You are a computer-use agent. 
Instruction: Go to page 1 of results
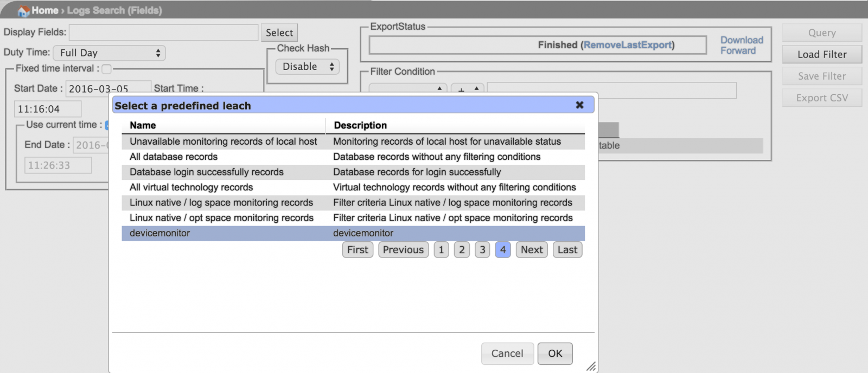tap(441, 250)
